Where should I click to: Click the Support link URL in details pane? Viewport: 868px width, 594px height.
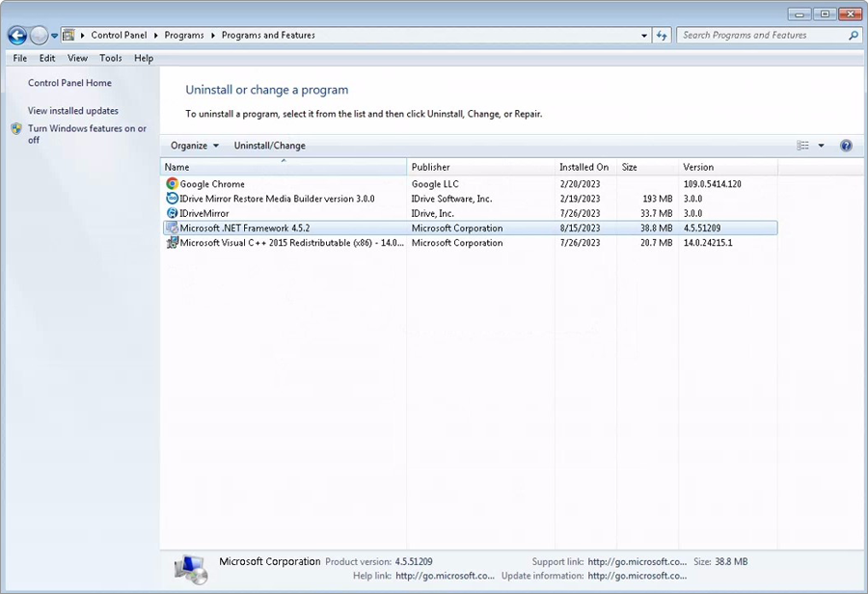coord(637,561)
